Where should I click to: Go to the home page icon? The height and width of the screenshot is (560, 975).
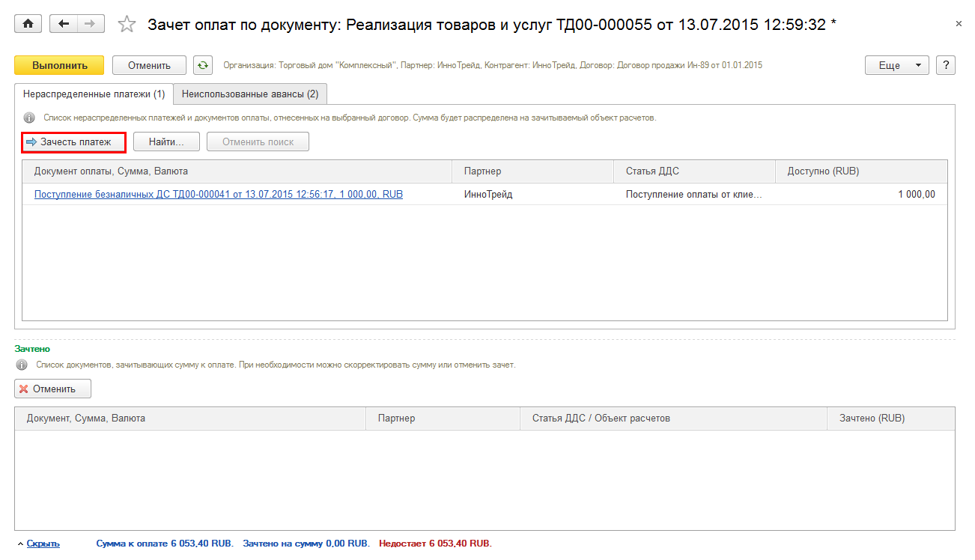(28, 24)
